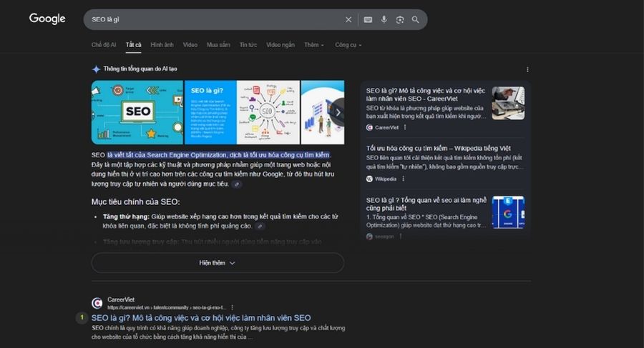The height and width of the screenshot is (348, 644).
Task: Click the CareerViet site name above result
Action: (121, 299)
